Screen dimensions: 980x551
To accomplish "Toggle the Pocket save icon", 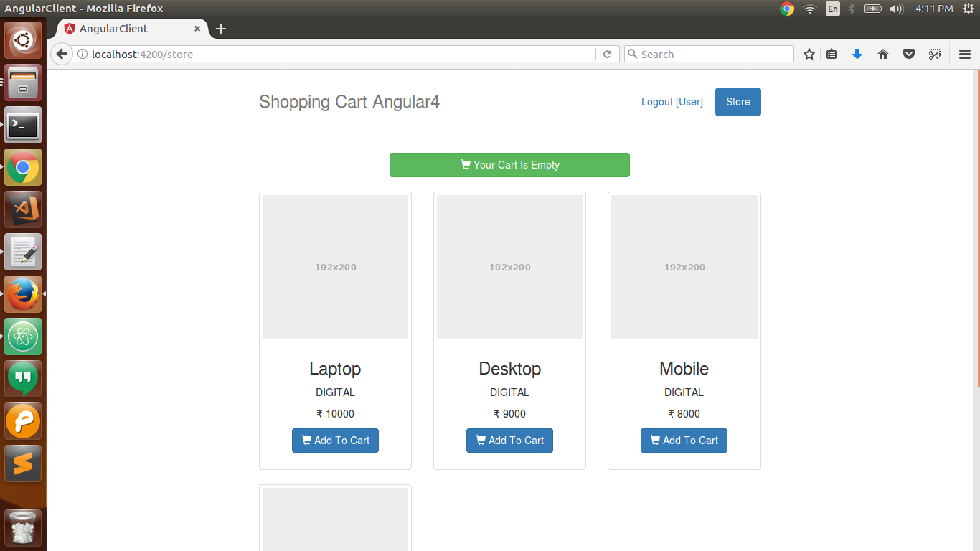I will [x=909, y=54].
